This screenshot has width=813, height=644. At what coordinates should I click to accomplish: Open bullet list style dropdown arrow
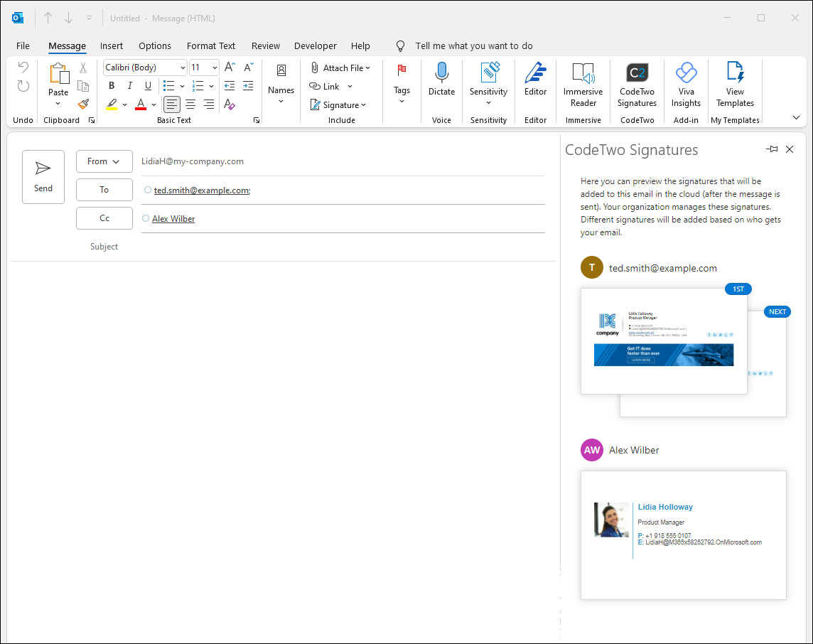[x=182, y=86]
